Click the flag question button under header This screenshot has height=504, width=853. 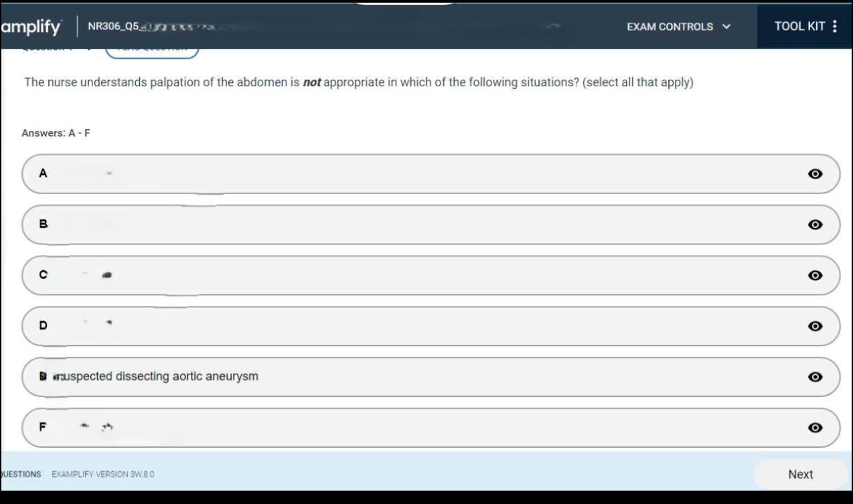[153, 51]
